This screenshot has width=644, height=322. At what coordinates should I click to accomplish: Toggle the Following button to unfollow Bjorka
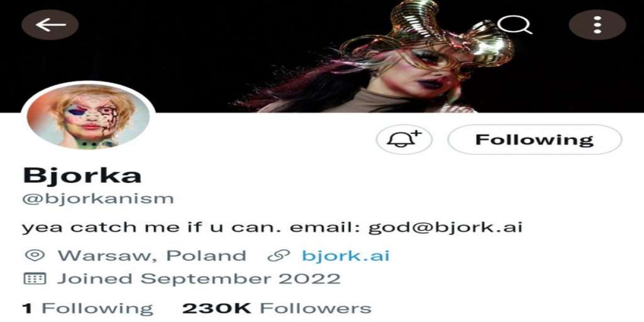click(535, 140)
